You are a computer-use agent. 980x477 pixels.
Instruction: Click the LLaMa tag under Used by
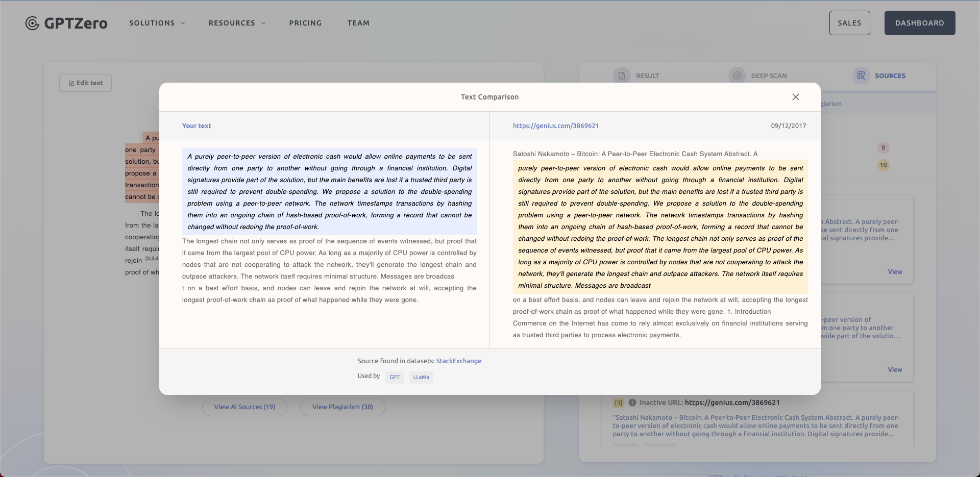(421, 378)
